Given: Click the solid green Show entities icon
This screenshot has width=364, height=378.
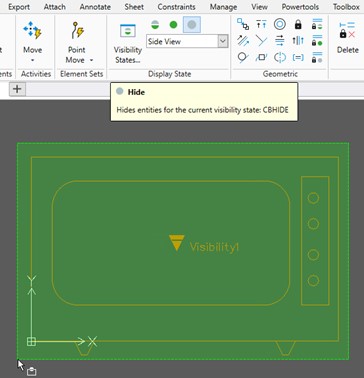Looking at the screenshot, I should coord(173,25).
